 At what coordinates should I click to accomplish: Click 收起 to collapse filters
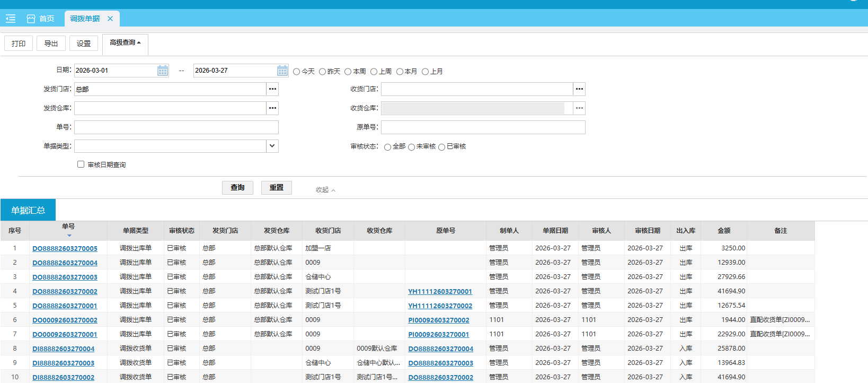coord(325,190)
